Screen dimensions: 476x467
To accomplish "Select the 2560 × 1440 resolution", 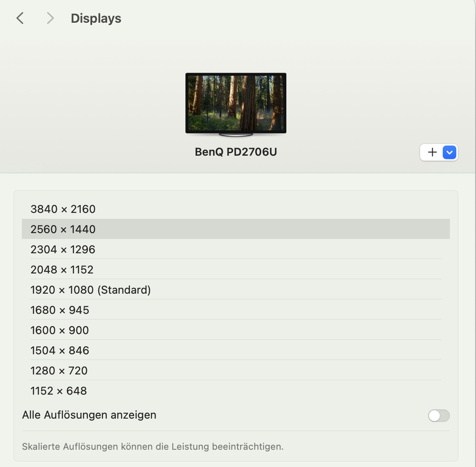I will (63, 229).
